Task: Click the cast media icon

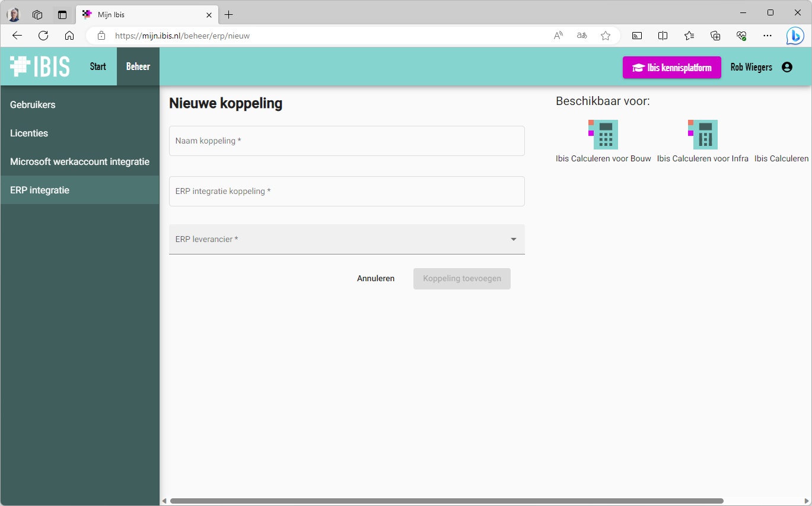Action: pos(637,36)
